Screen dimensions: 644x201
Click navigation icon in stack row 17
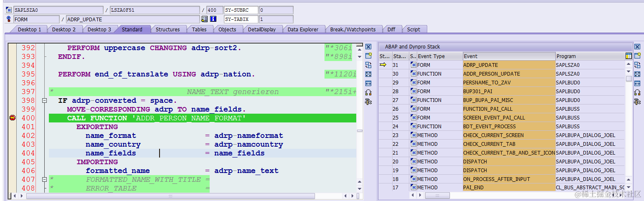[x=413, y=188]
